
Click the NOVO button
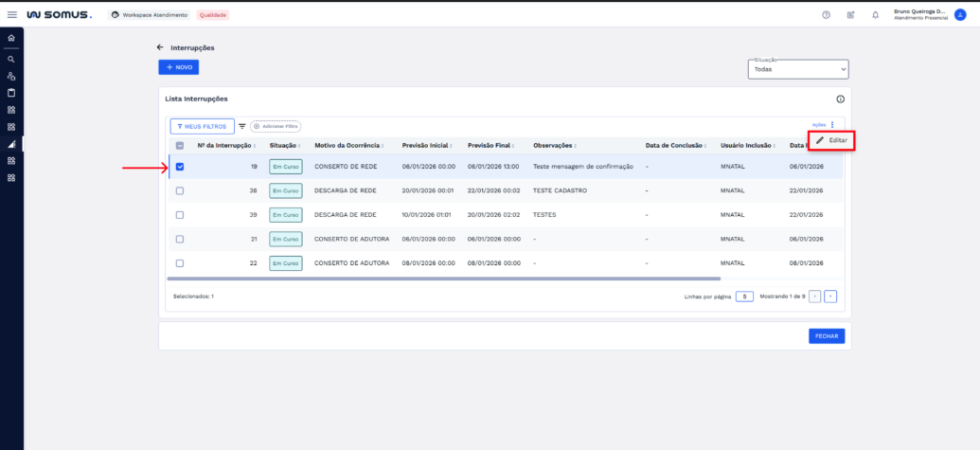pyautogui.click(x=178, y=67)
